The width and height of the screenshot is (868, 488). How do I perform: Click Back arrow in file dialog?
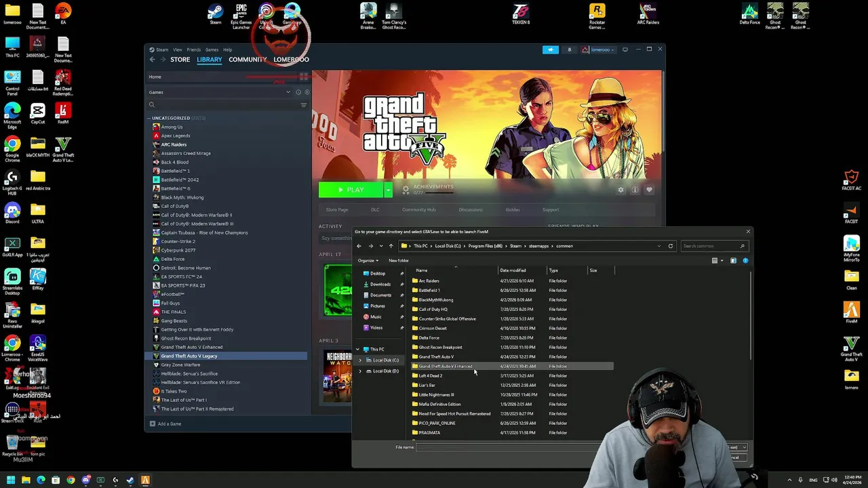(359, 246)
